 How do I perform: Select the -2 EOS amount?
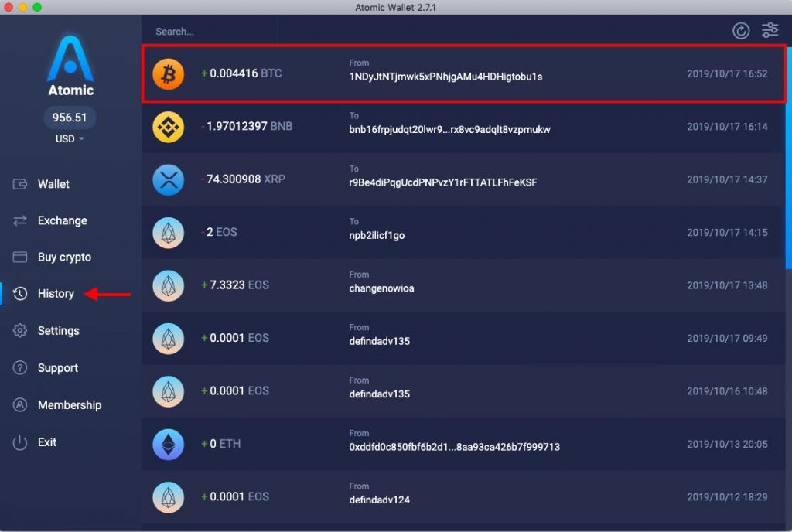coord(219,232)
